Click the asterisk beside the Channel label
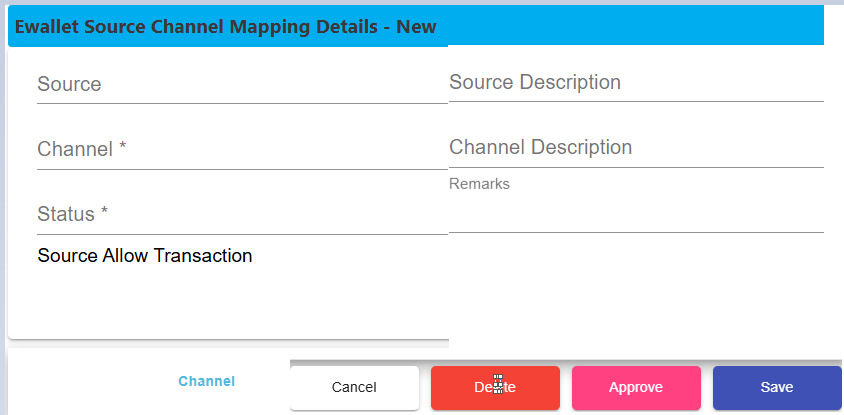This screenshot has height=415, width=844. coord(123,149)
